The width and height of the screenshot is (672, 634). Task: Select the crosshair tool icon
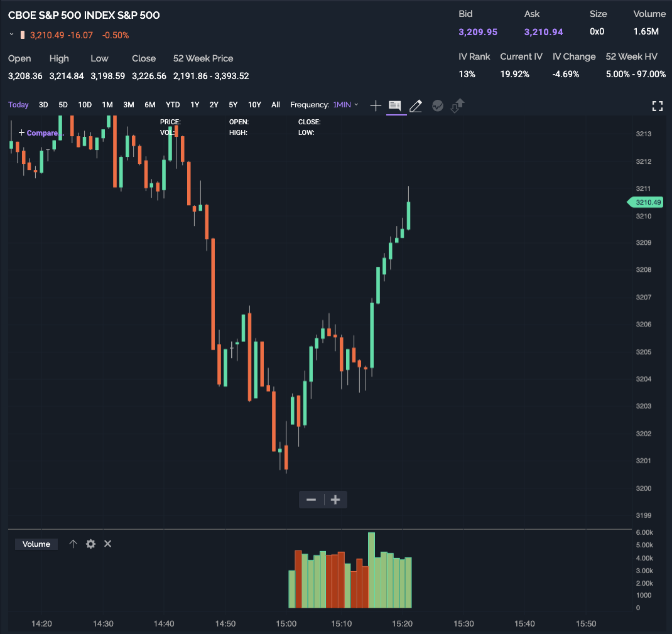tap(376, 105)
